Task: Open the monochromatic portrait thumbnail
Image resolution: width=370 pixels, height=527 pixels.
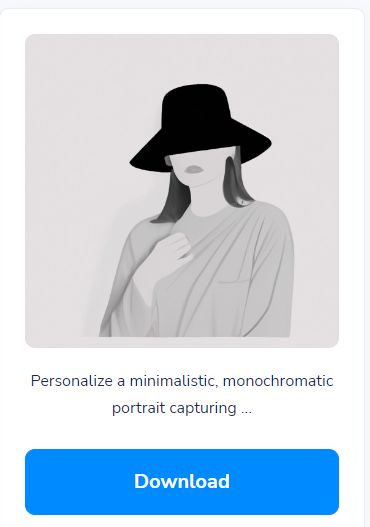Action: point(182,191)
